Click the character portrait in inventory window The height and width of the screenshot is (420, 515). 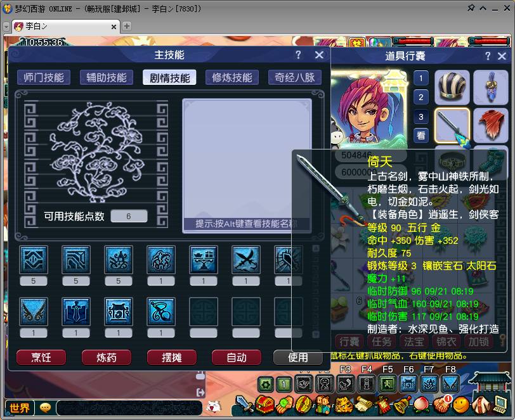tap(368, 109)
